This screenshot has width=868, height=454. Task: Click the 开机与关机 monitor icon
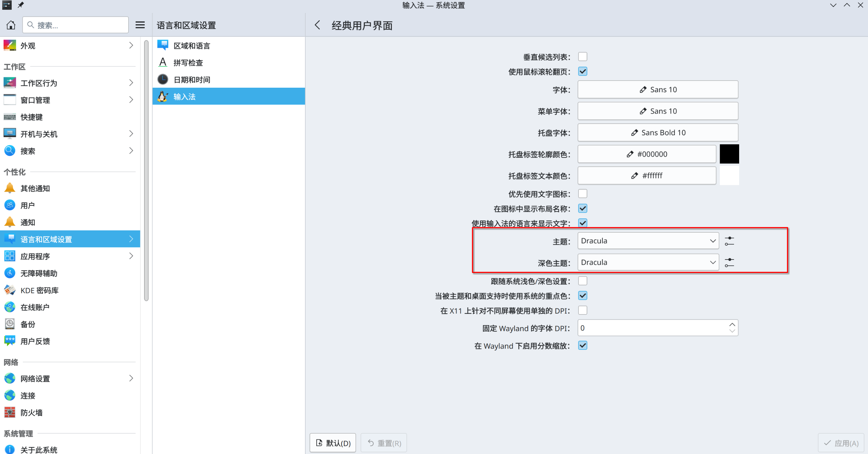pos(10,134)
